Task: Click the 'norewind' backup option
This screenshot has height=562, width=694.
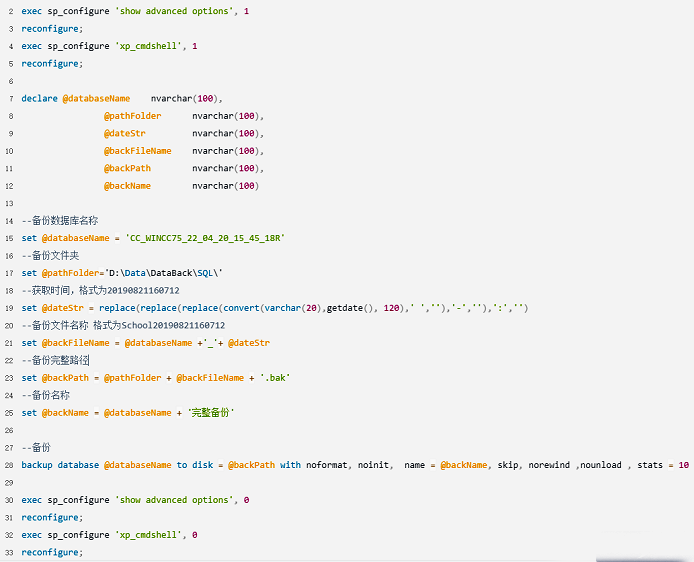Action: (x=551, y=465)
